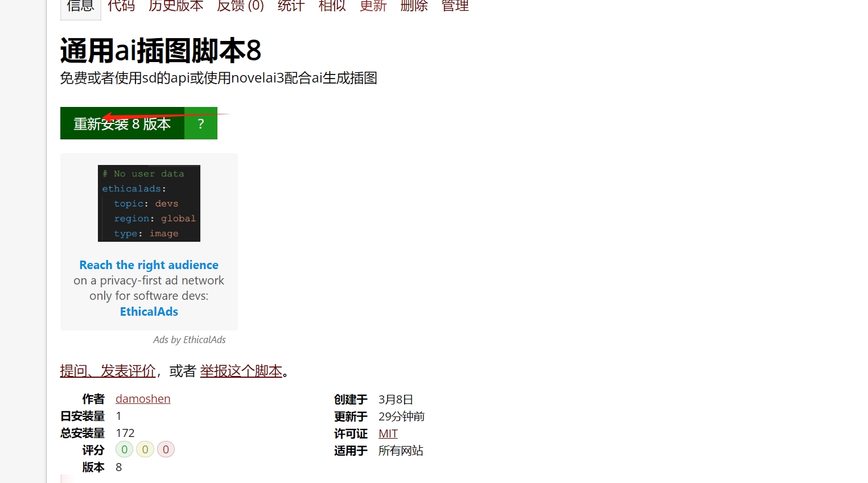Click the 重新安装 8 版本 install button
Screen dimensions: 868x483
[122, 123]
